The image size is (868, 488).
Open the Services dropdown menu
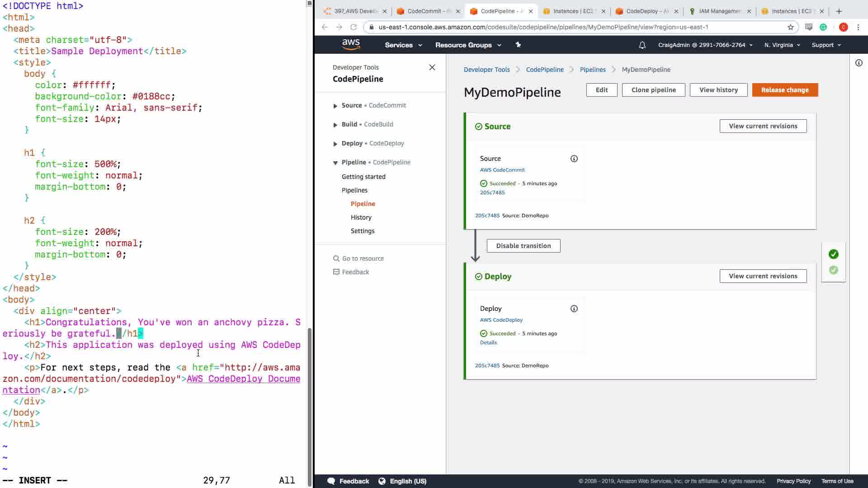pos(403,45)
